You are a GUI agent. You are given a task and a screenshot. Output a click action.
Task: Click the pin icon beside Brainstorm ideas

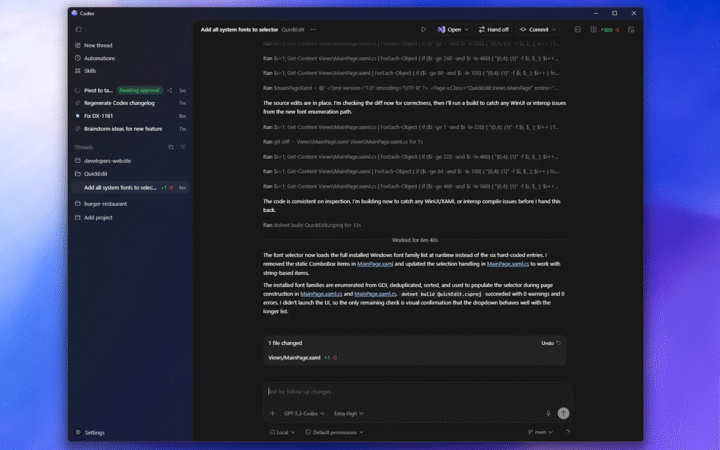click(x=78, y=129)
